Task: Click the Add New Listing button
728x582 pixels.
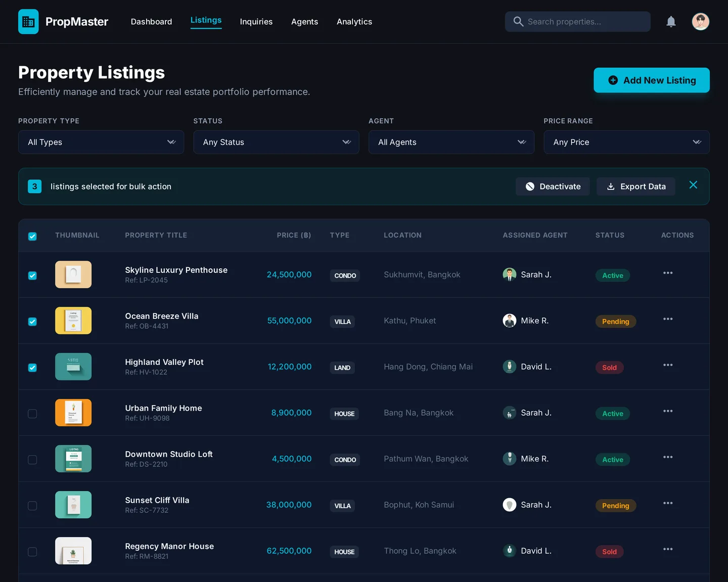Action: coord(651,80)
